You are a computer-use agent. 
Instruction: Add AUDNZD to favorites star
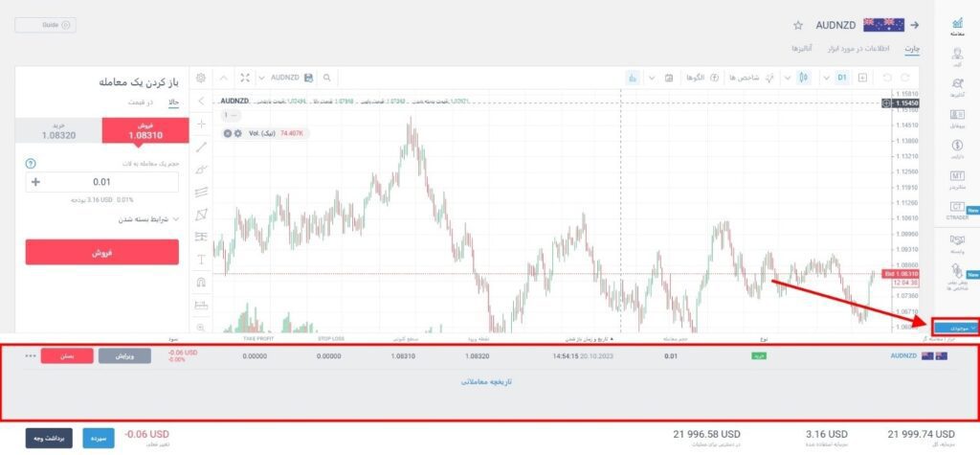[798, 25]
